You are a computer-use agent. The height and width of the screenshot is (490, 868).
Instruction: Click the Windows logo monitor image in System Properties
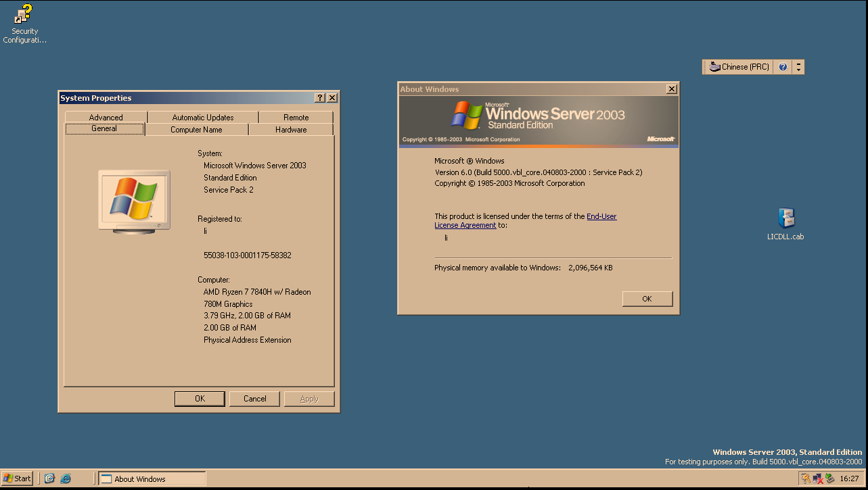click(x=134, y=201)
